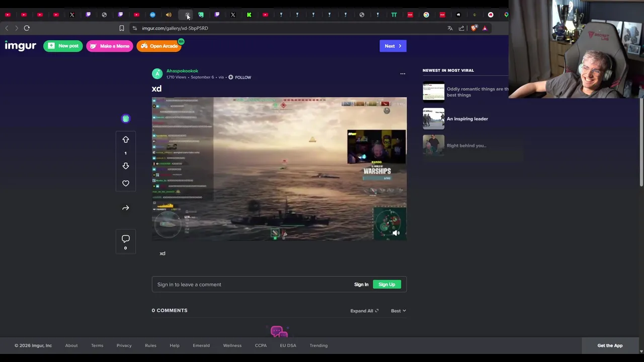Image resolution: width=644 pixels, height=362 pixels.
Task: Open comments via the speech bubble icon
Action: point(126,239)
